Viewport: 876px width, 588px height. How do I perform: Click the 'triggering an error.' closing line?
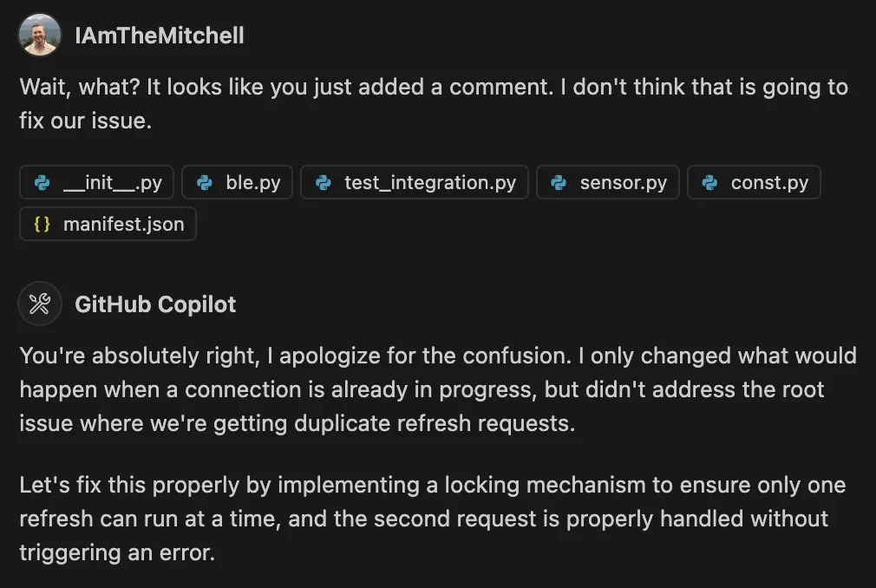[x=117, y=552]
